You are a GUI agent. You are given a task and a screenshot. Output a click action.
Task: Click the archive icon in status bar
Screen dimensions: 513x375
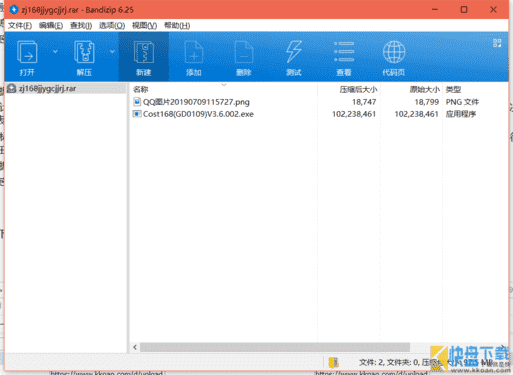tap(333, 362)
